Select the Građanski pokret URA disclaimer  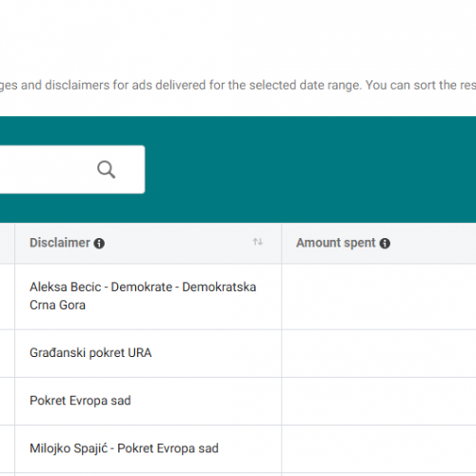coord(90,353)
